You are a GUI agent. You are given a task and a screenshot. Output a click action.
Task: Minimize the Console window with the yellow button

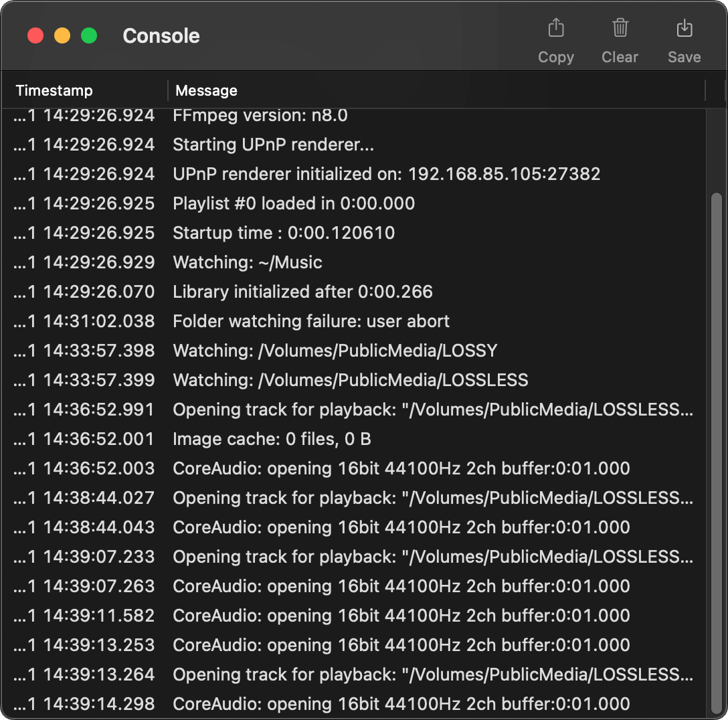point(62,36)
